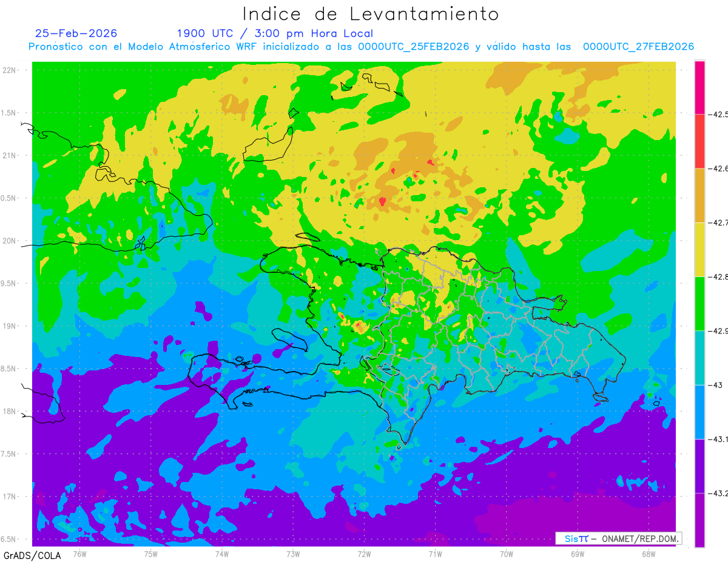Pick the purple swatch between -43.1 and -43.2
Image resolution: width=728 pixels, height=562 pixels.
[x=699, y=466]
